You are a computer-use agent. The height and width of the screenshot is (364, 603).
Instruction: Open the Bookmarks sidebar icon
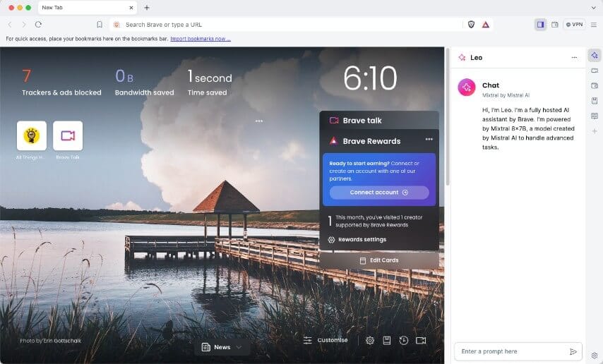tap(595, 101)
